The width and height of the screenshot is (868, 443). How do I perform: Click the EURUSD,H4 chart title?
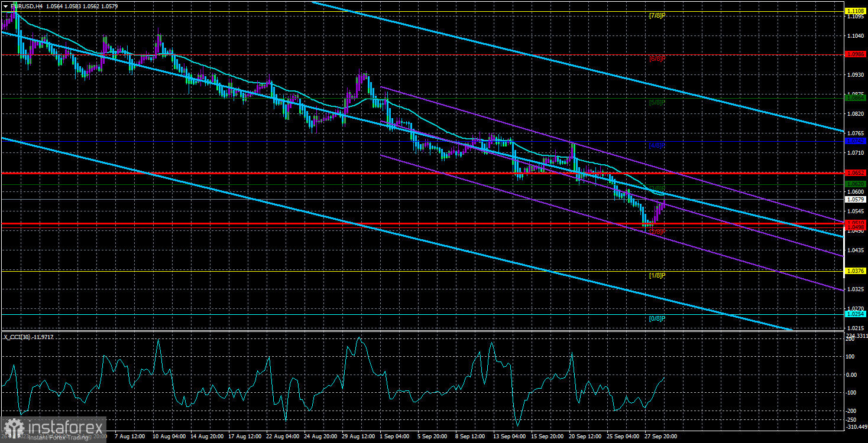[27, 6]
